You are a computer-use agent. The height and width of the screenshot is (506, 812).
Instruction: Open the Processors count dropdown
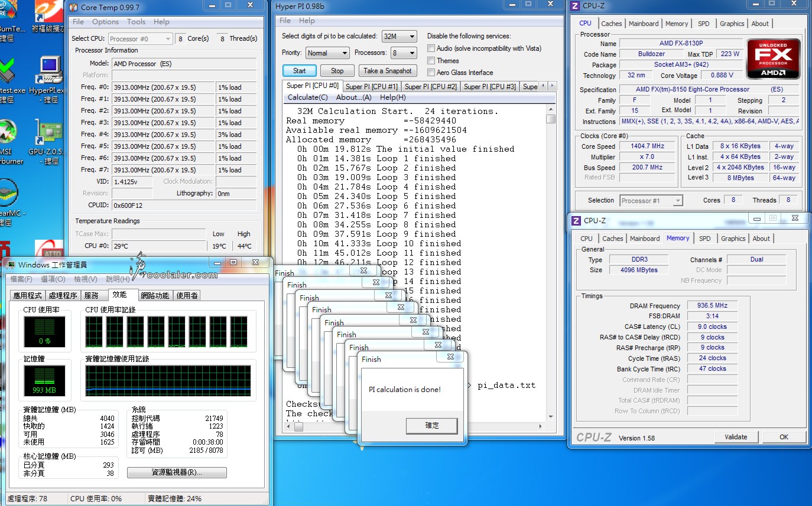[x=404, y=53]
